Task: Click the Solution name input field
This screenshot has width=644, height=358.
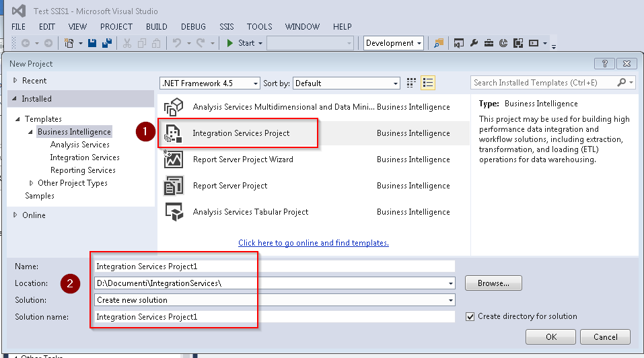Action: (275, 317)
